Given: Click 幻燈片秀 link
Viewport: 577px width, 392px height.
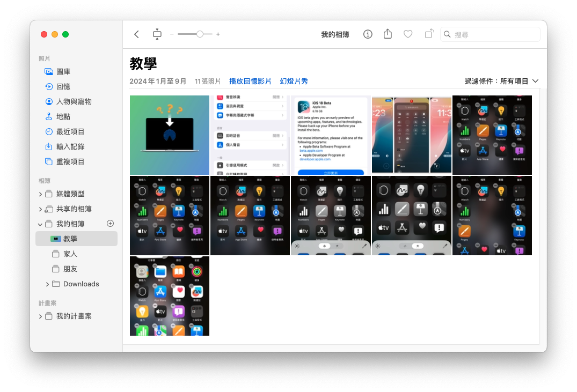Looking at the screenshot, I should pyautogui.click(x=294, y=82).
